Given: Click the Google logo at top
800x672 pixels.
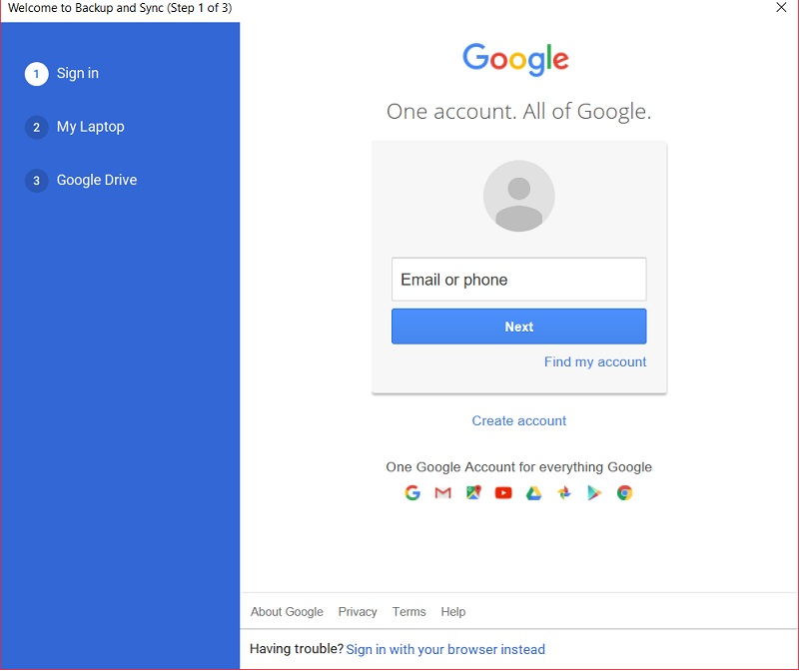Looking at the screenshot, I should (515, 60).
